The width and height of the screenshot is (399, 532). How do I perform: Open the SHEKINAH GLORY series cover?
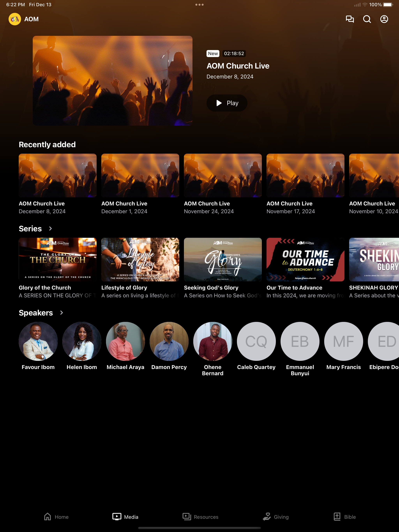click(x=374, y=260)
